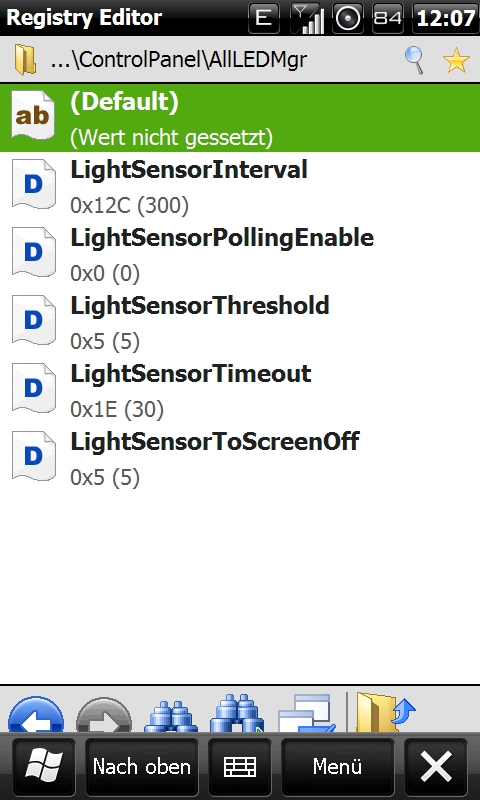Open the Windows Start button
The image size is (480, 800).
coord(44,767)
